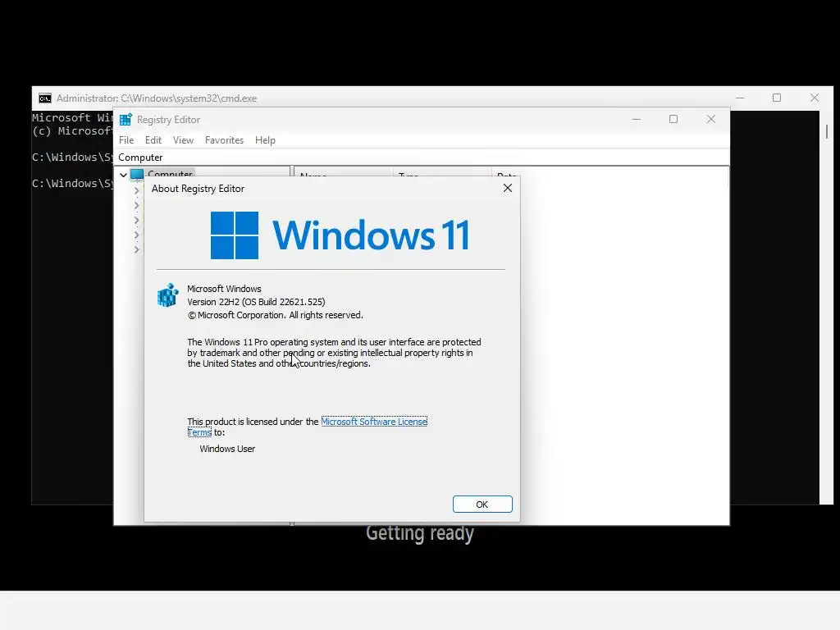Close the Registry Editor window

point(711,119)
